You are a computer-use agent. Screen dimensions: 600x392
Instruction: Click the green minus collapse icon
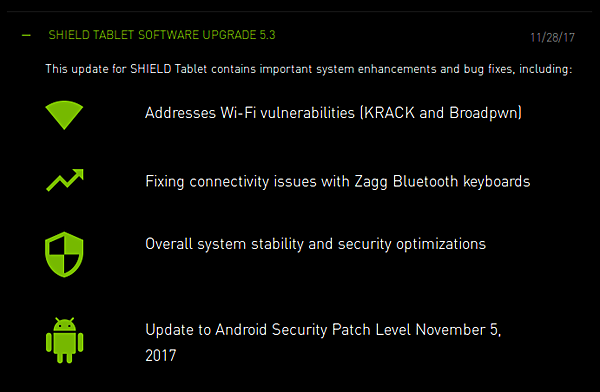pos(26,36)
